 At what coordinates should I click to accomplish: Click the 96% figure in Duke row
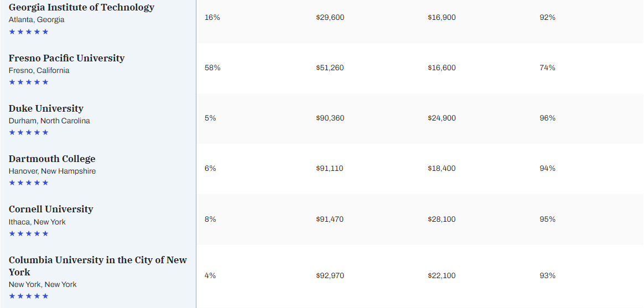pyautogui.click(x=548, y=118)
